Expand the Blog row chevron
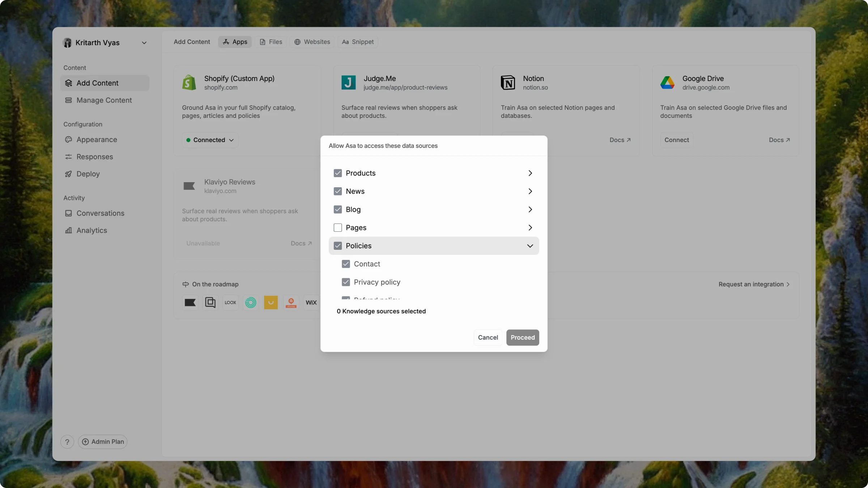The width and height of the screenshot is (868, 488). tap(530, 209)
